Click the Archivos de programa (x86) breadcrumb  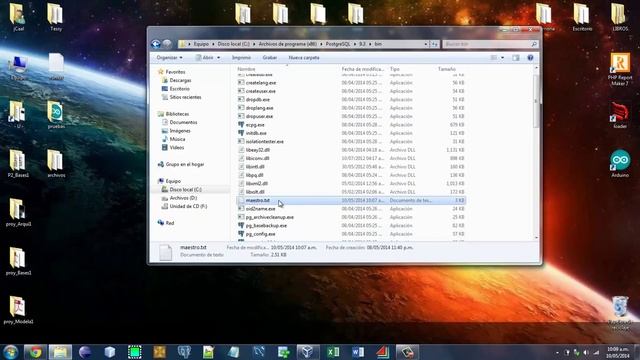click(287, 44)
